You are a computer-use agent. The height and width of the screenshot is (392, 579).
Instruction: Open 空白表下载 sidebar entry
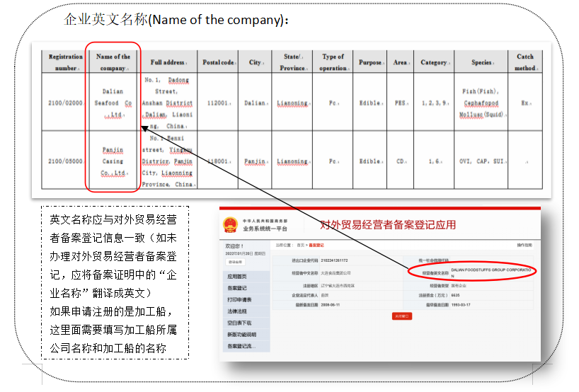pos(239,323)
